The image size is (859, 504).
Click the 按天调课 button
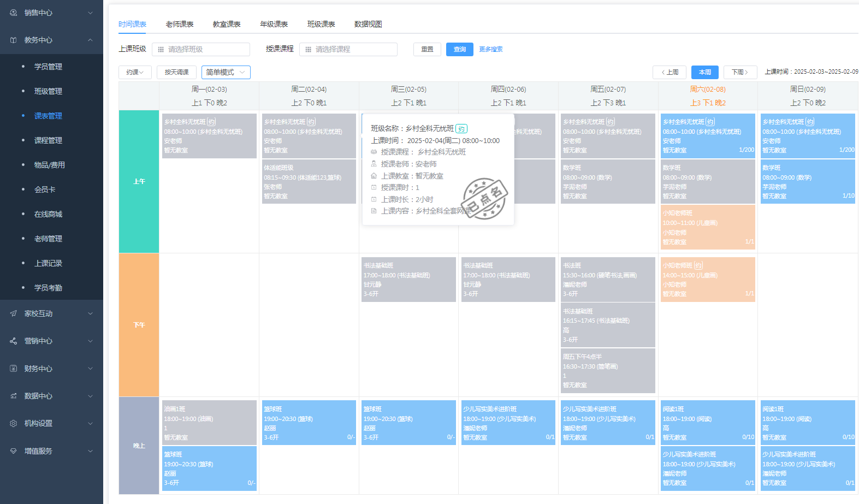click(x=176, y=72)
